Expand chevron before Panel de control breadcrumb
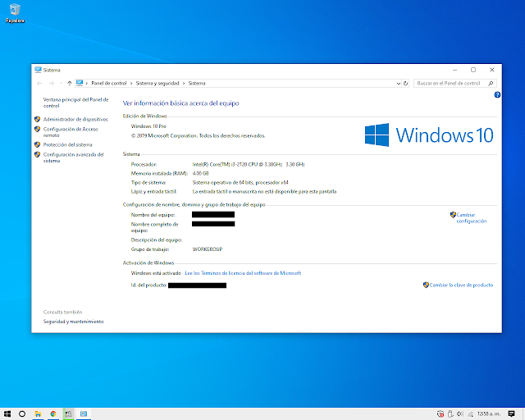 tap(87, 84)
